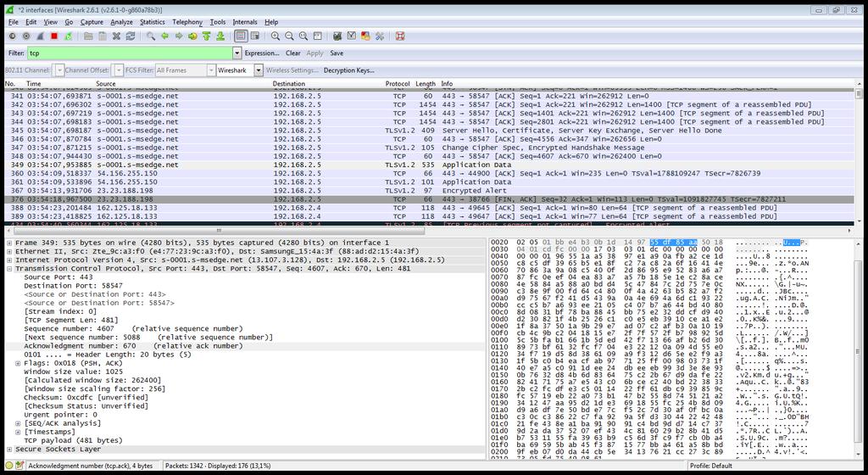The width and height of the screenshot is (868, 475).
Task: Go back in packet history
Action: [164, 36]
